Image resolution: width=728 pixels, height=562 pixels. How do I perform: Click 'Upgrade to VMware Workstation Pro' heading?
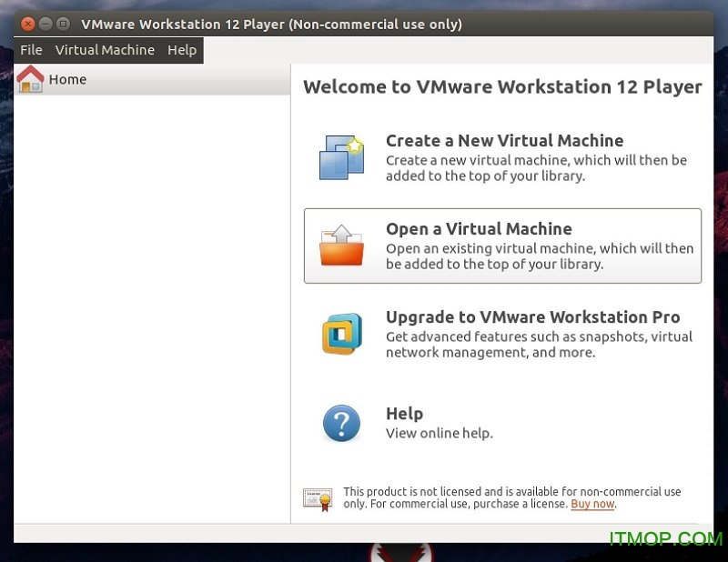[533, 317]
